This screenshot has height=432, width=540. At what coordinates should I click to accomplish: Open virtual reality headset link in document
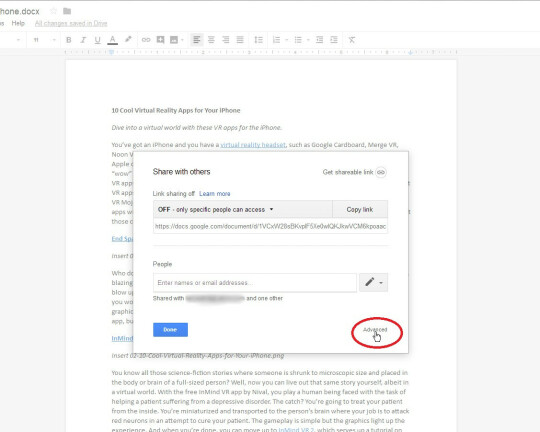[x=253, y=145]
